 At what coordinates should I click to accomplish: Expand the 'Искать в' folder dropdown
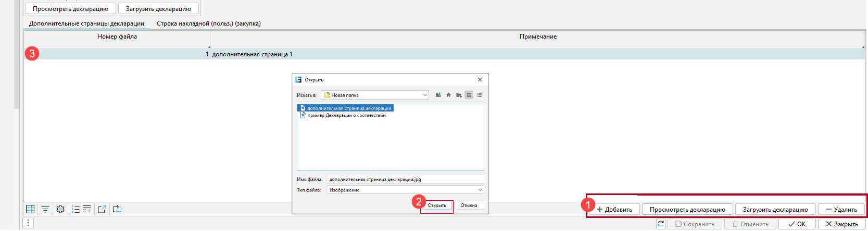(425, 95)
